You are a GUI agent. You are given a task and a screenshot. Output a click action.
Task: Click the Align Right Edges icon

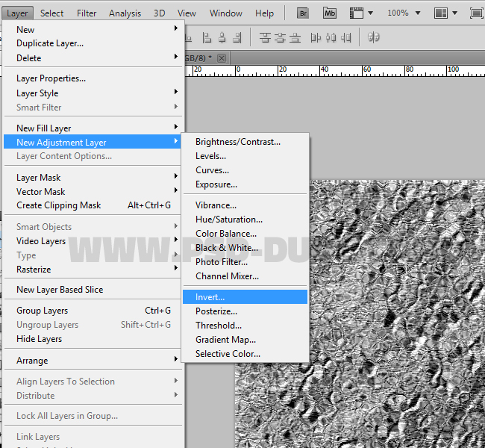click(237, 37)
